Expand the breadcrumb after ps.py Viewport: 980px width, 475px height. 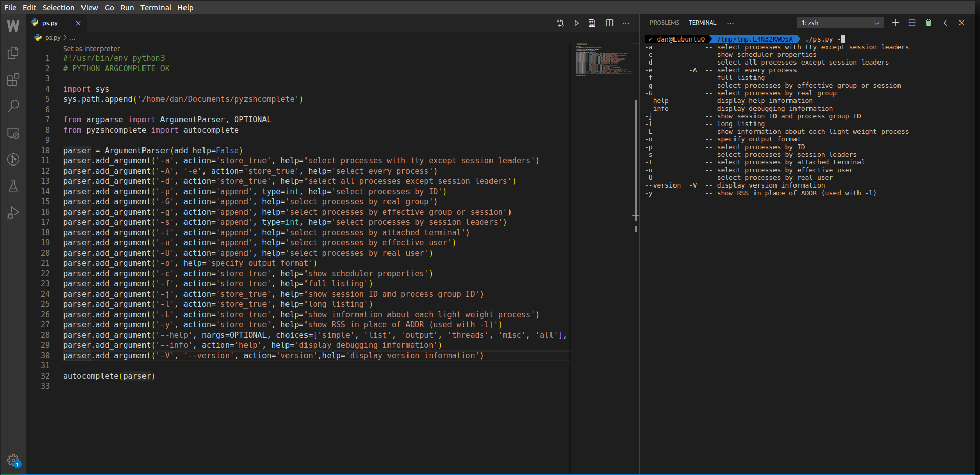click(73, 37)
